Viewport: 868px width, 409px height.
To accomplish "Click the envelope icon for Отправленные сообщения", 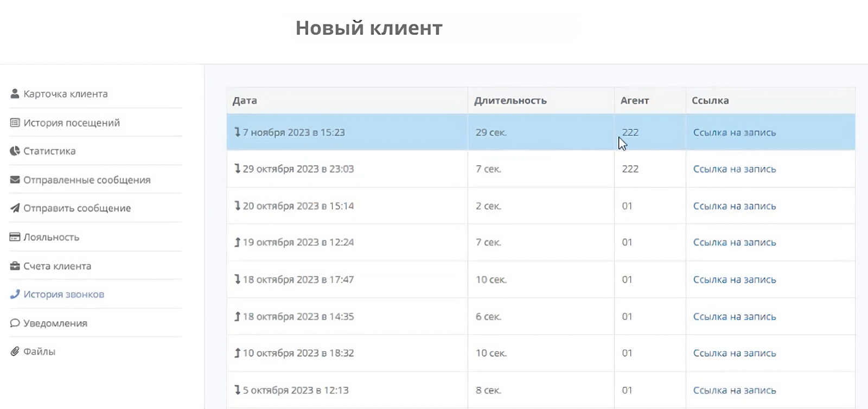I will [15, 180].
